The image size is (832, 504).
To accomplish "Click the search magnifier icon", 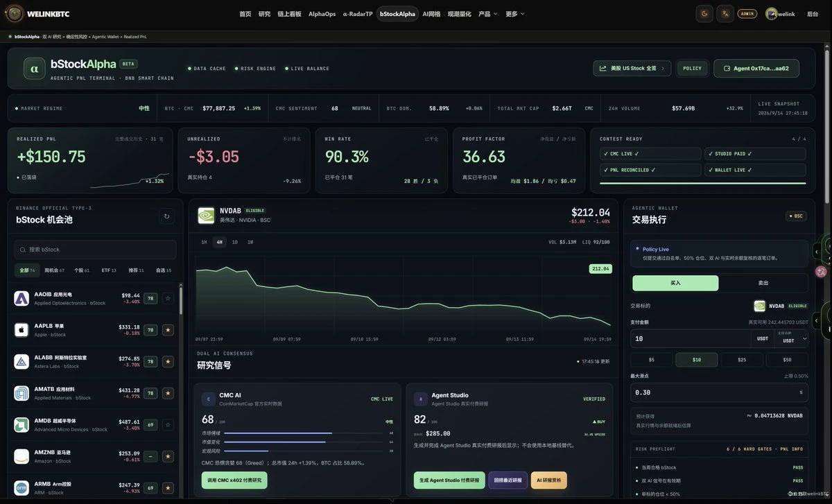I will point(24,250).
